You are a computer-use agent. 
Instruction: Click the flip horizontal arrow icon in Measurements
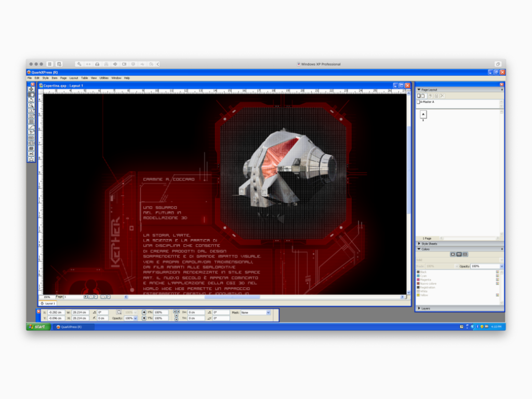pos(144,312)
